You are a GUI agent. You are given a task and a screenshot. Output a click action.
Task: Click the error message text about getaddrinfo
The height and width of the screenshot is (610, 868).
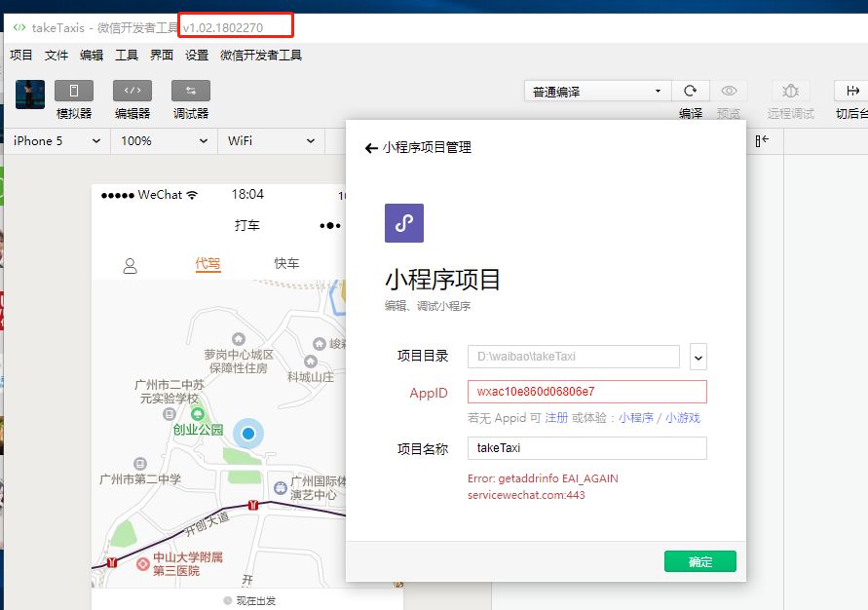(543, 486)
